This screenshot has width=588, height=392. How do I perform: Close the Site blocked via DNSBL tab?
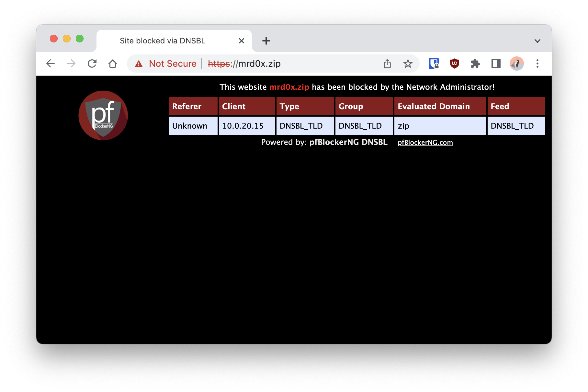point(242,41)
